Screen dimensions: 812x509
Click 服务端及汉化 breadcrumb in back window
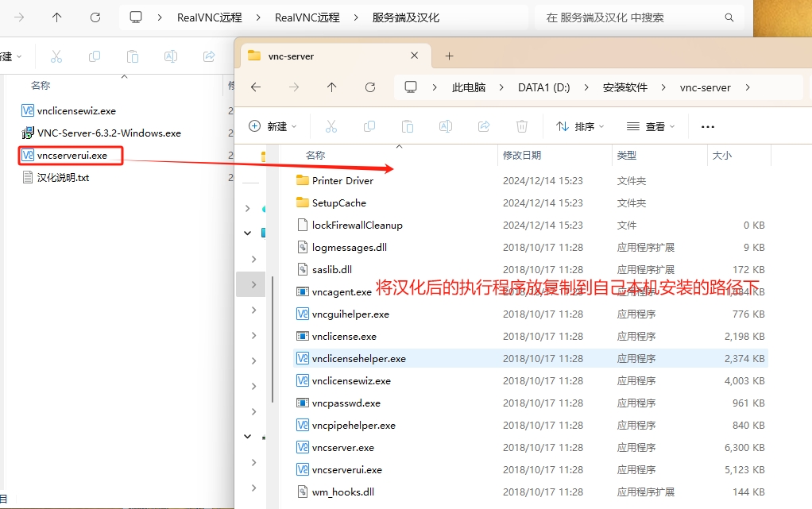[405, 17]
